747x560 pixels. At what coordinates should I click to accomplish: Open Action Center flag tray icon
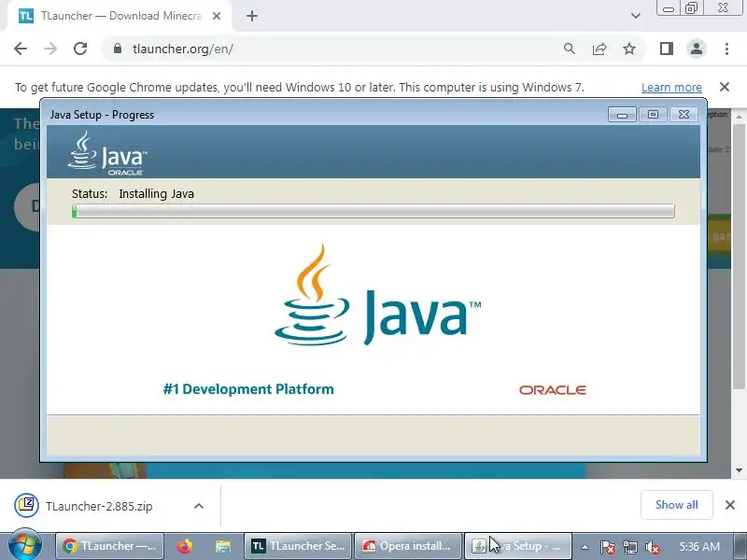click(x=607, y=547)
